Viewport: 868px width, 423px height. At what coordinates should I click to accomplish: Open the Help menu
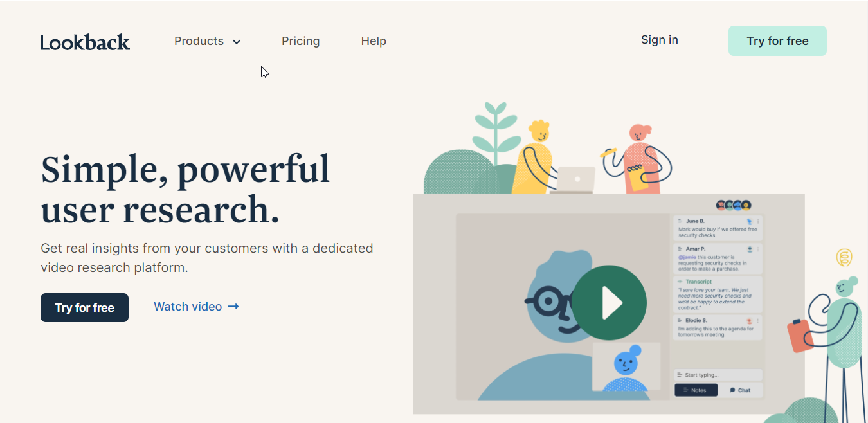point(373,40)
